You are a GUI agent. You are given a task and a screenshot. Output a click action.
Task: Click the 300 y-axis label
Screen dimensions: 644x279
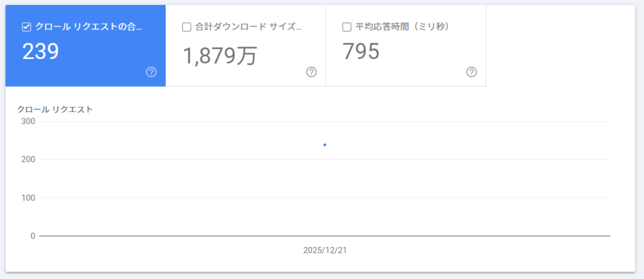(28, 121)
